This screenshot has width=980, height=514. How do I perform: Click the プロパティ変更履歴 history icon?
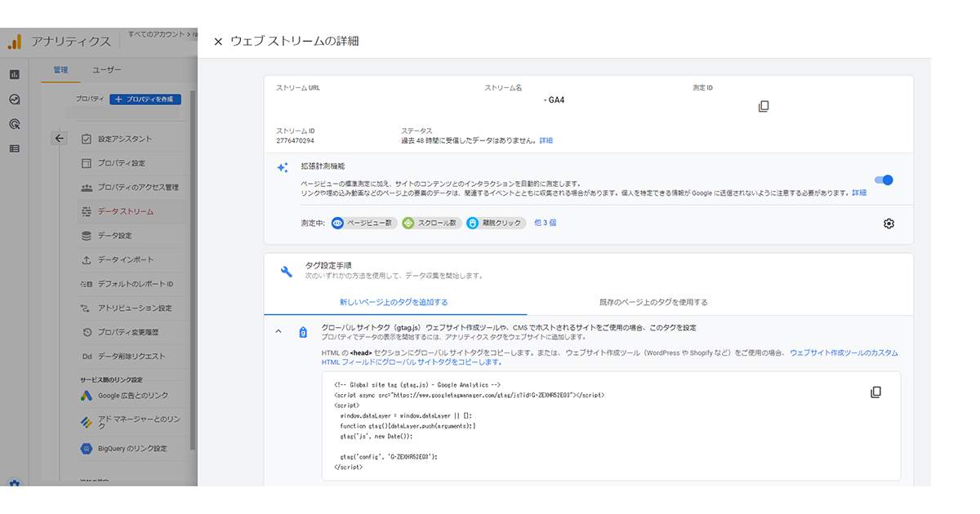[x=87, y=332]
